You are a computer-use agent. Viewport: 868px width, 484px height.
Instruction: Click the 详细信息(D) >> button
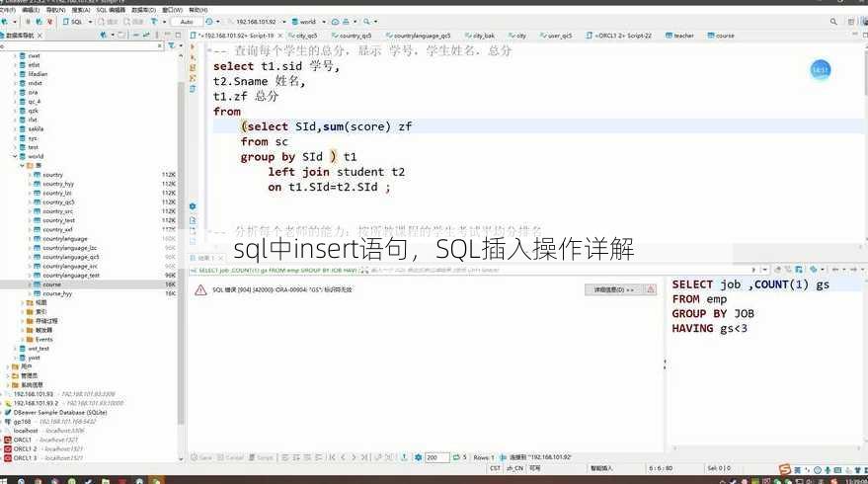(614, 289)
